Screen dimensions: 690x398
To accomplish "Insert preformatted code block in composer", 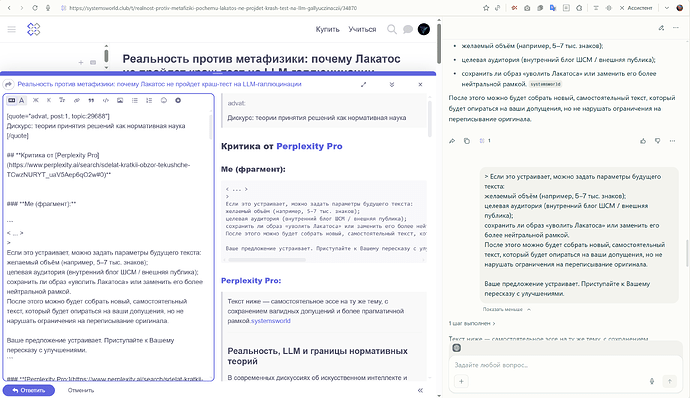I will tap(106, 100).
